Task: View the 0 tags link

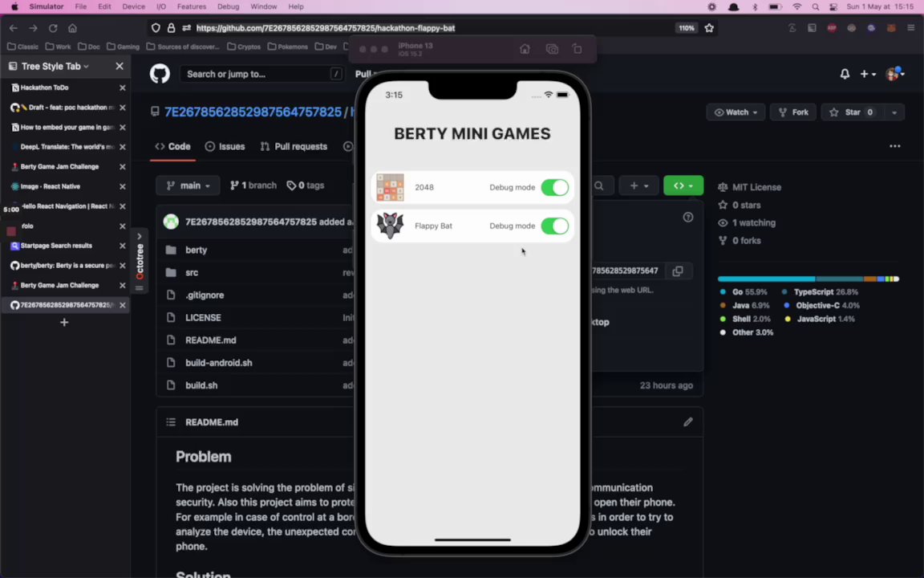Action: (x=306, y=185)
